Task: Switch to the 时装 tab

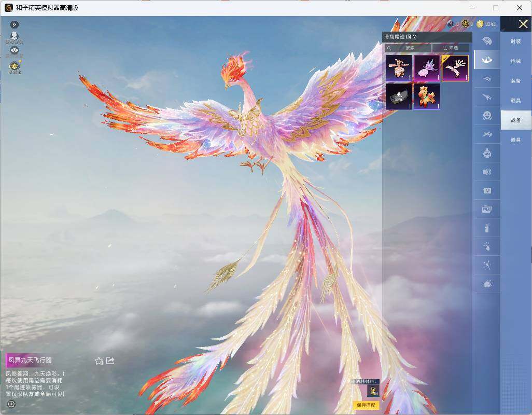Action: 516,41
